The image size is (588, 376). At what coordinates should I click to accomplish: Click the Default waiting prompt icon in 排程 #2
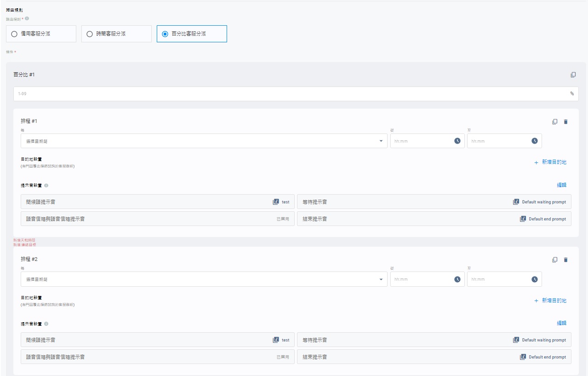[x=516, y=340]
